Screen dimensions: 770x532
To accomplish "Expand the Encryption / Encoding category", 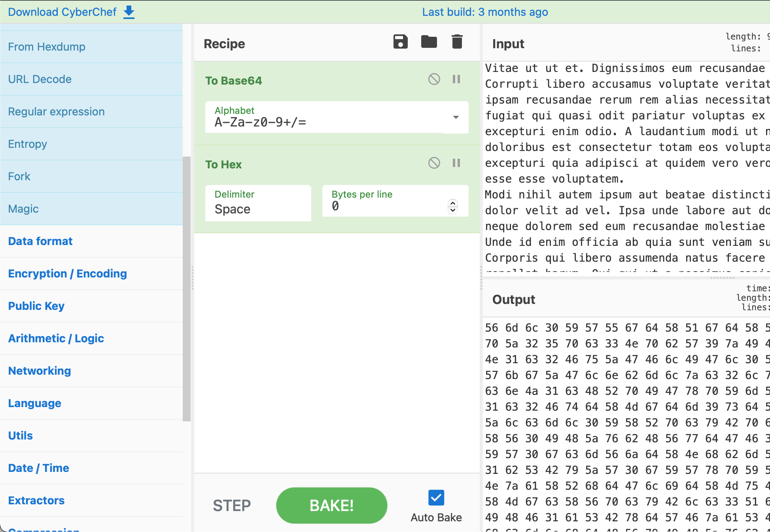I will [x=67, y=274].
